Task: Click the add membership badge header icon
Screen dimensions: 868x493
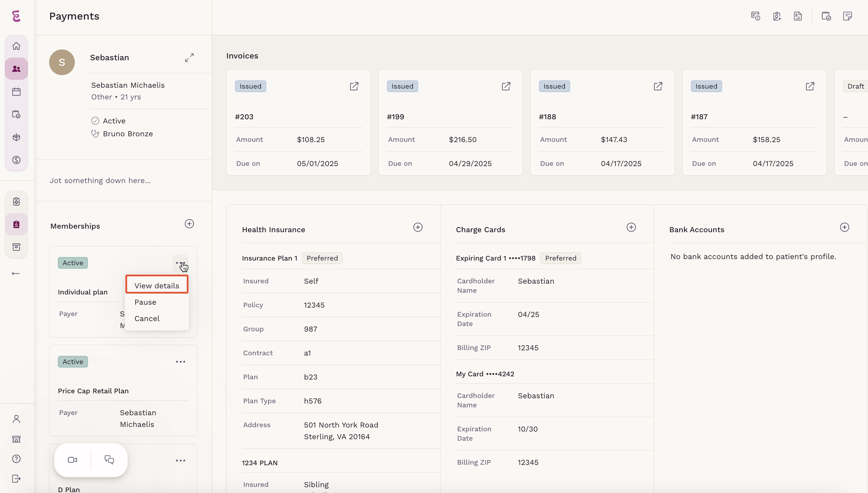Action: point(777,16)
